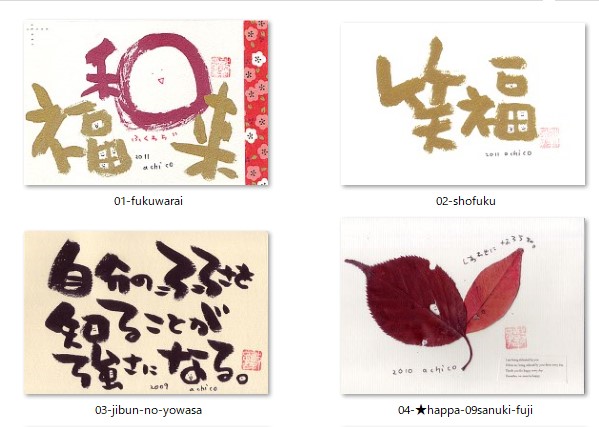The width and height of the screenshot is (599, 427).
Task: Click the black なる。 brush characters
Action: point(204,363)
